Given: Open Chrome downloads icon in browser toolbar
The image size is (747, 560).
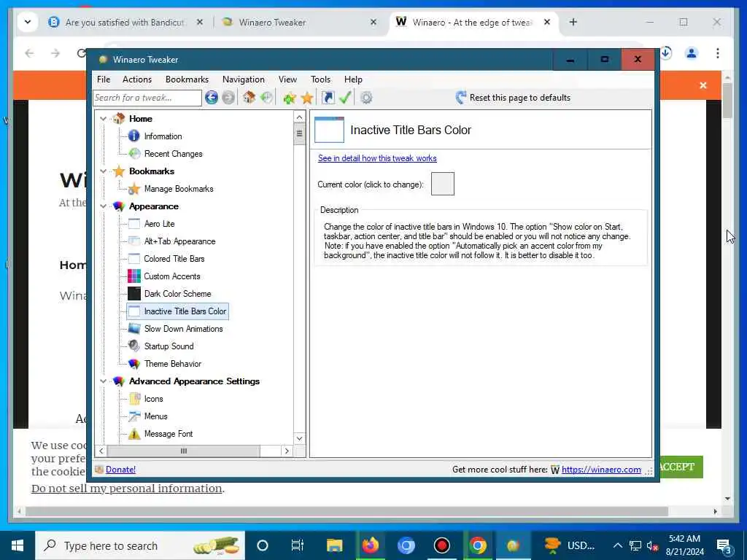Looking at the screenshot, I should click(666, 53).
